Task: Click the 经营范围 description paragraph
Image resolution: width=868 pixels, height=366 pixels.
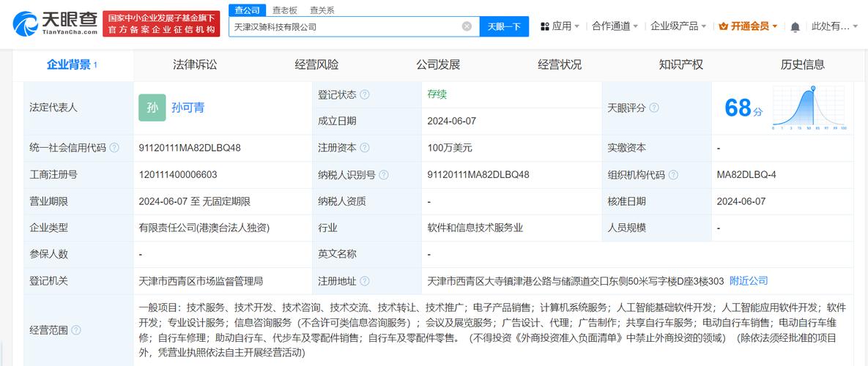Action: pos(493,330)
